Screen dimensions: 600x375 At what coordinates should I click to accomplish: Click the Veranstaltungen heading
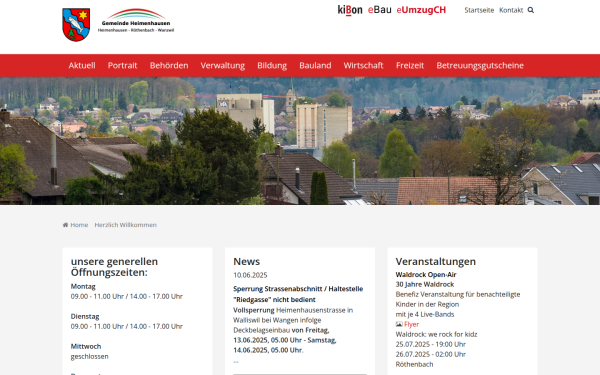click(x=435, y=262)
